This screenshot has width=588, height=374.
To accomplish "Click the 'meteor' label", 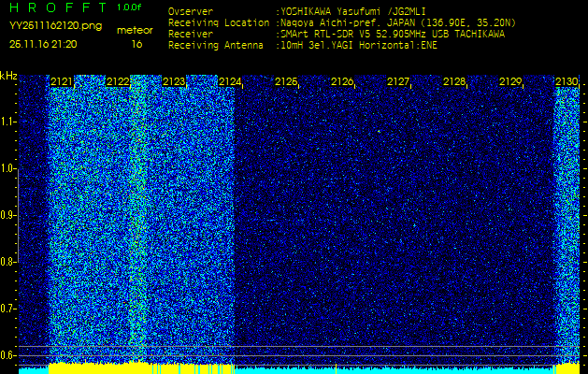I will pos(135,30).
